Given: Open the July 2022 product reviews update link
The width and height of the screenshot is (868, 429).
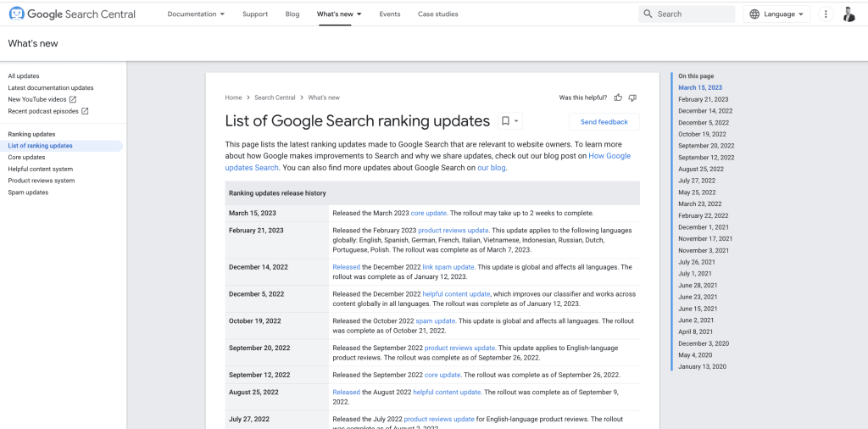Looking at the screenshot, I should [x=439, y=419].
